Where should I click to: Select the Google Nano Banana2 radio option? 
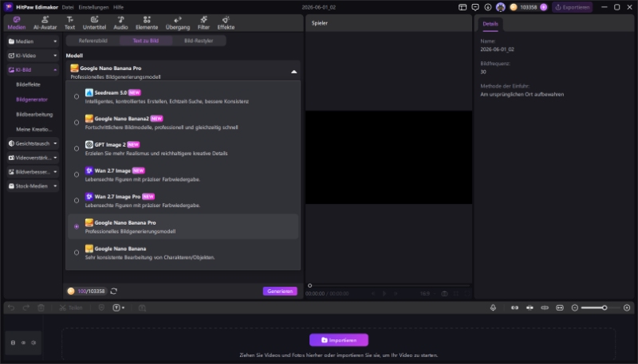point(77,123)
